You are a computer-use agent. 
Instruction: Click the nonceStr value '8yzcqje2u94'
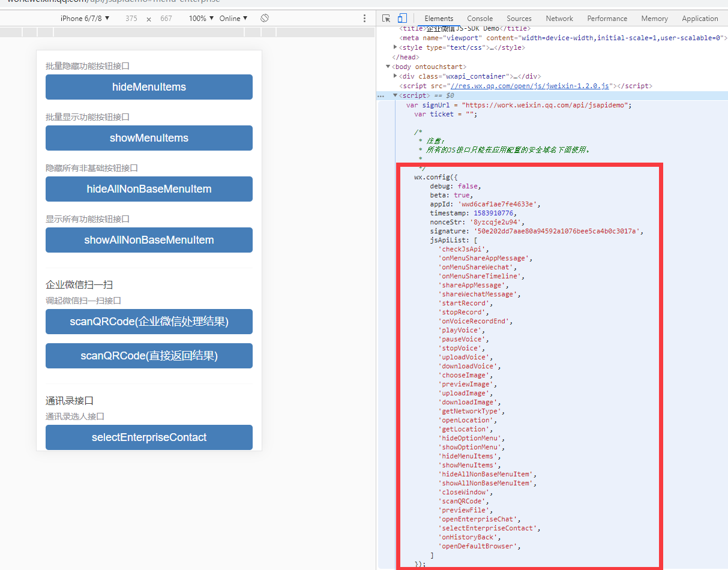(496, 222)
